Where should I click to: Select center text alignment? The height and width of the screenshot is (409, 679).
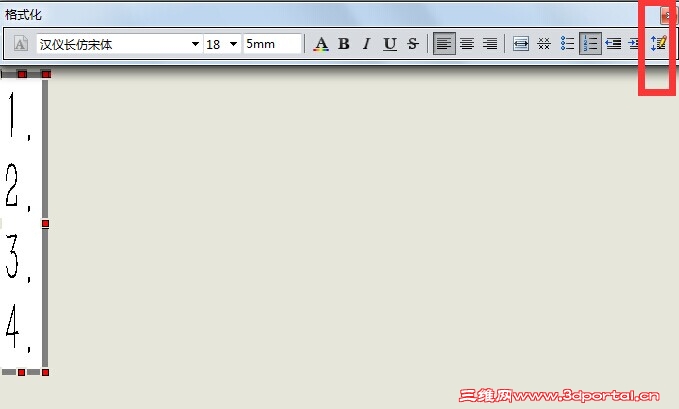coord(467,44)
